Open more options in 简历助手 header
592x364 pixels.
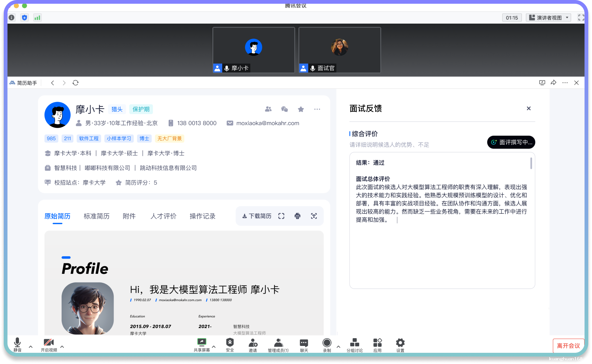[565, 83]
